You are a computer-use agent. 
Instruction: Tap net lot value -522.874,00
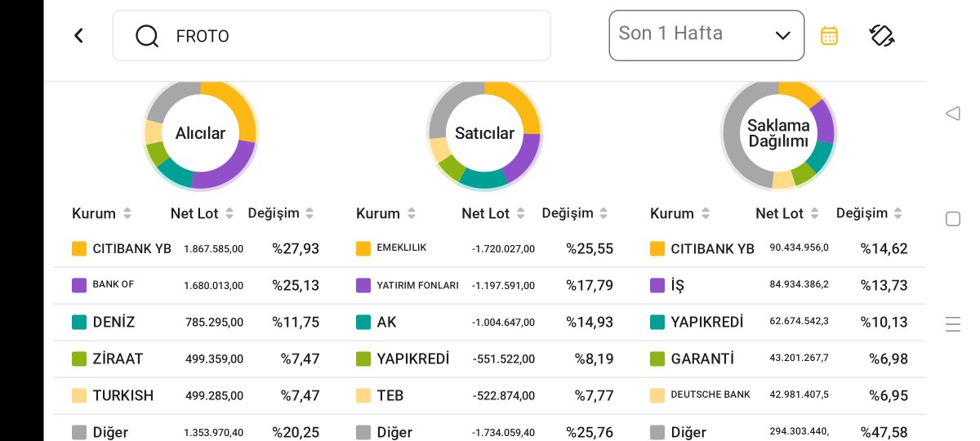pyautogui.click(x=504, y=395)
